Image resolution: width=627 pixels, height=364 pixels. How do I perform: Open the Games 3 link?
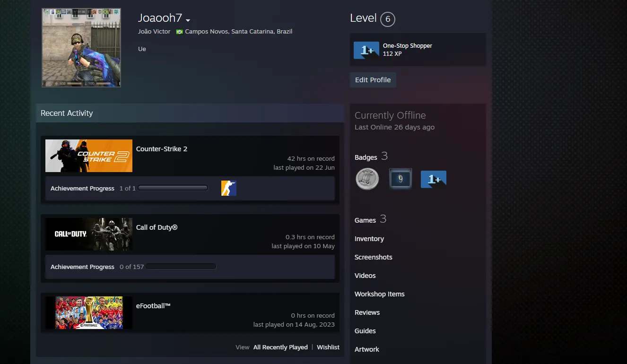[371, 219]
